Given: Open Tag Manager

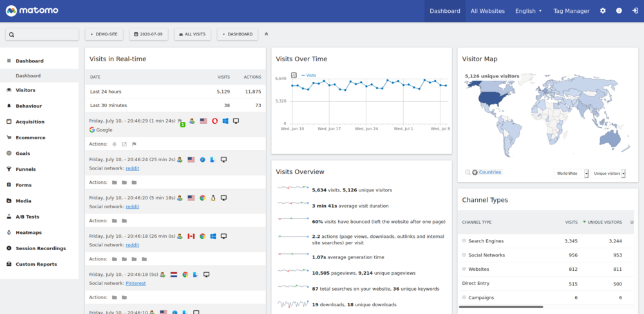Looking at the screenshot, I should [x=571, y=11].
